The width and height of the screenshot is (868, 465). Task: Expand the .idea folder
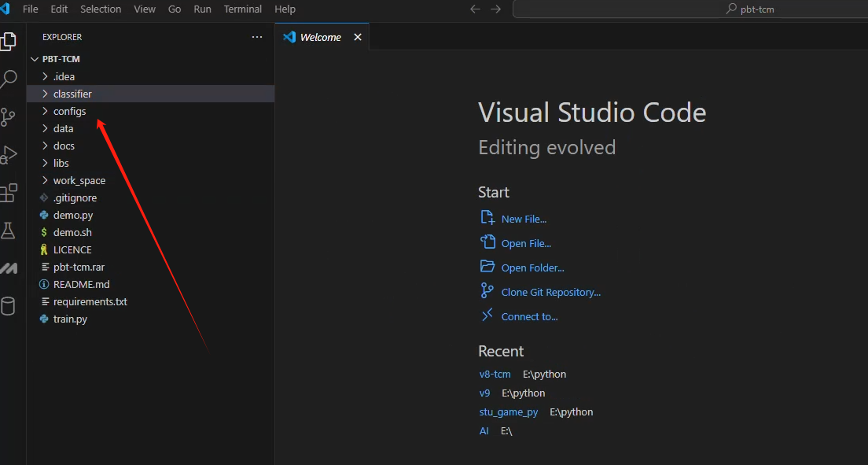point(46,76)
